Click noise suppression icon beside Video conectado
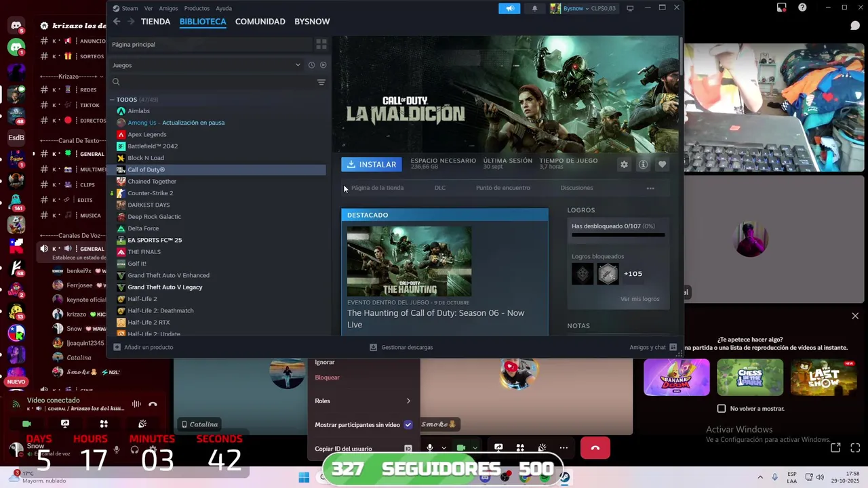This screenshot has width=868, height=488. coord(136,404)
